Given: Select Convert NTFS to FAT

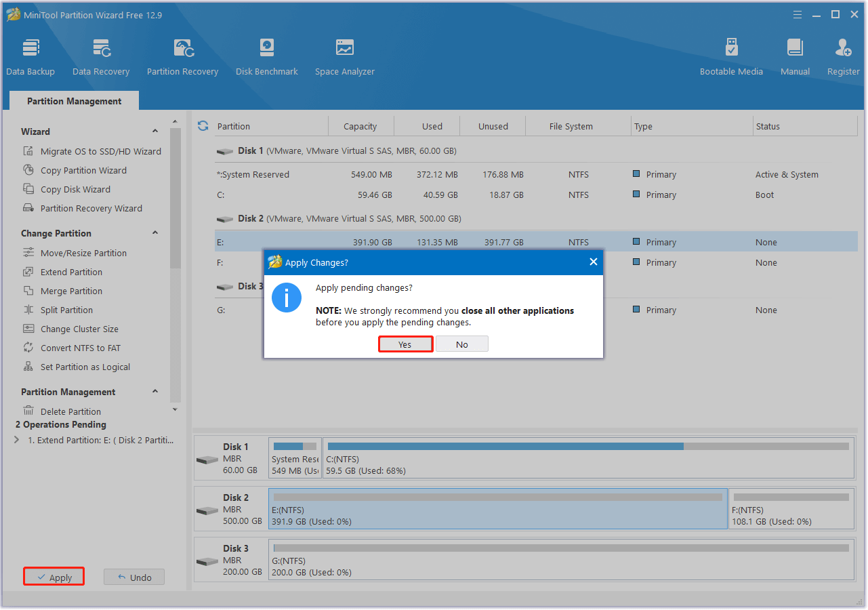Looking at the screenshot, I should (x=71, y=348).
